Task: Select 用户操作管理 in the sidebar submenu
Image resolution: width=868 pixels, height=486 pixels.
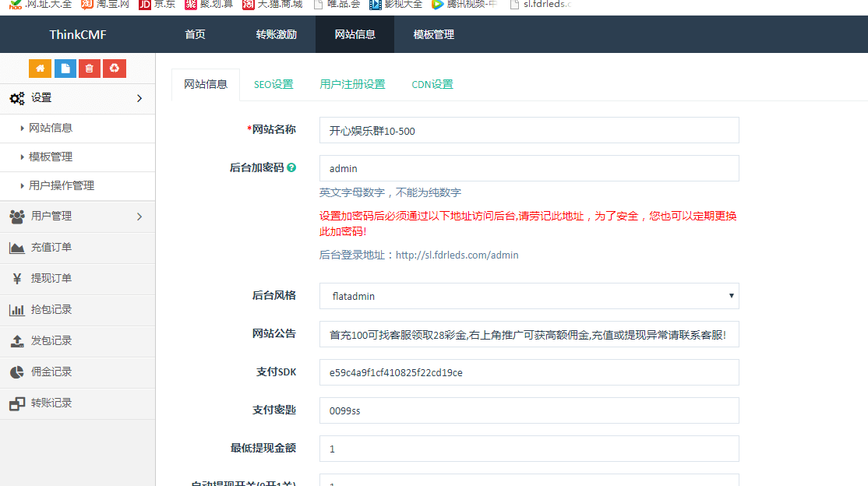Action: click(62, 185)
